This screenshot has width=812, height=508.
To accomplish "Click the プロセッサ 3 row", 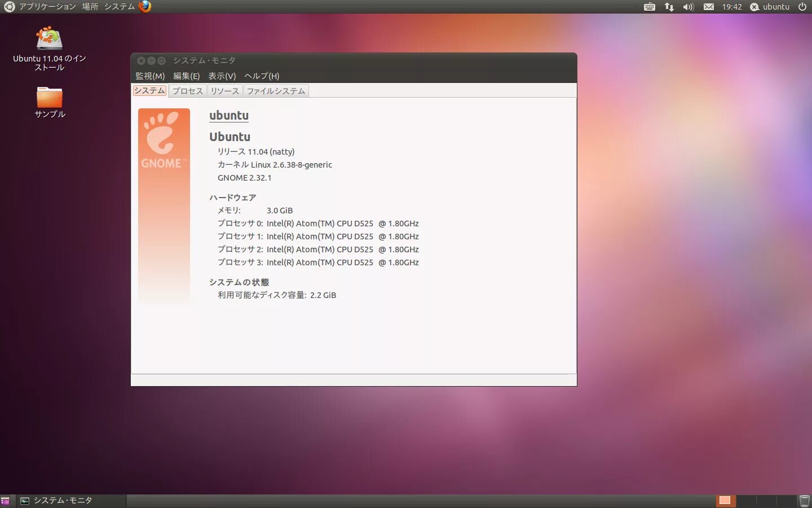I will pyautogui.click(x=318, y=262).
